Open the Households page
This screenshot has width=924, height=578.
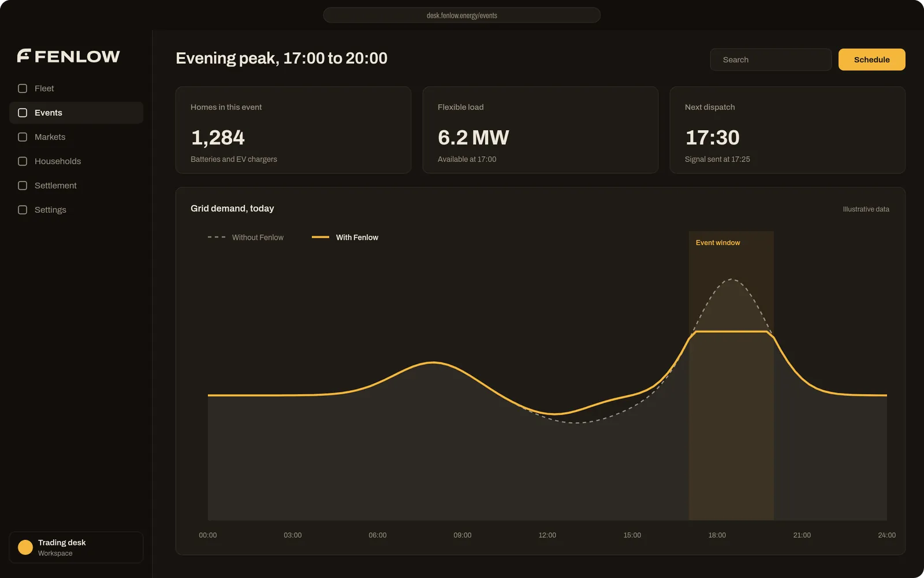(76, 161)
